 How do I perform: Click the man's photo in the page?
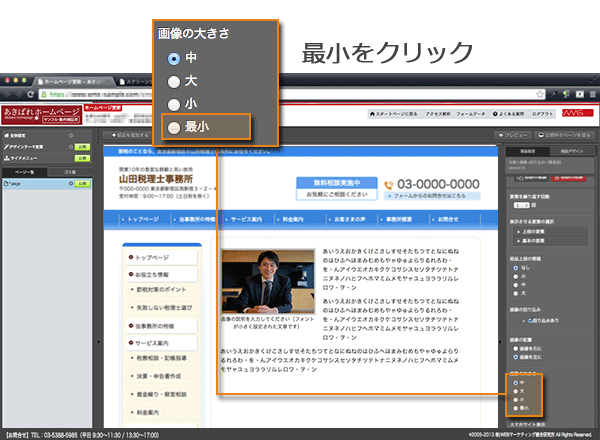tap(267, 278)
